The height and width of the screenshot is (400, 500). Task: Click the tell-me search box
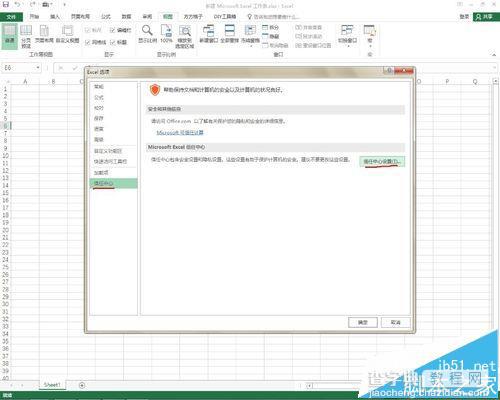point(273,17)
